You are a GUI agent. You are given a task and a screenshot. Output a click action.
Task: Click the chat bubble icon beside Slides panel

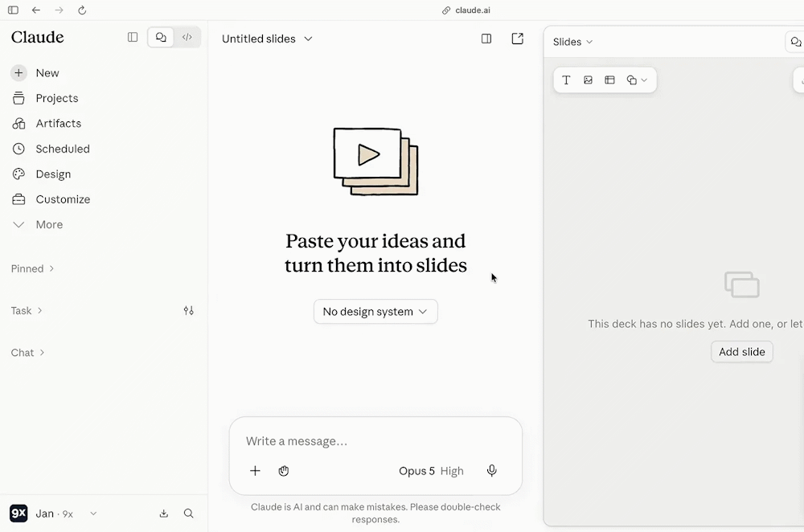pyautogui.click(x=796, y=42)
